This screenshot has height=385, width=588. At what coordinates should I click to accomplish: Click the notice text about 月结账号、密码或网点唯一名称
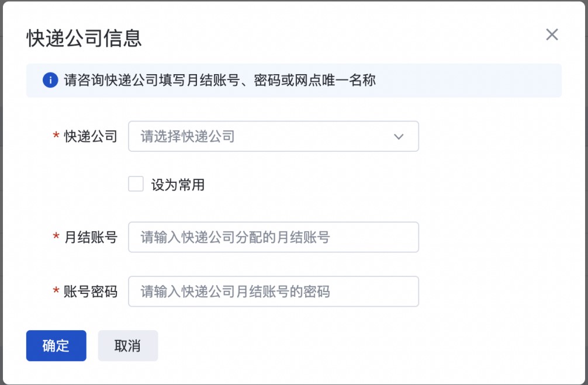[x=219, y=80]
